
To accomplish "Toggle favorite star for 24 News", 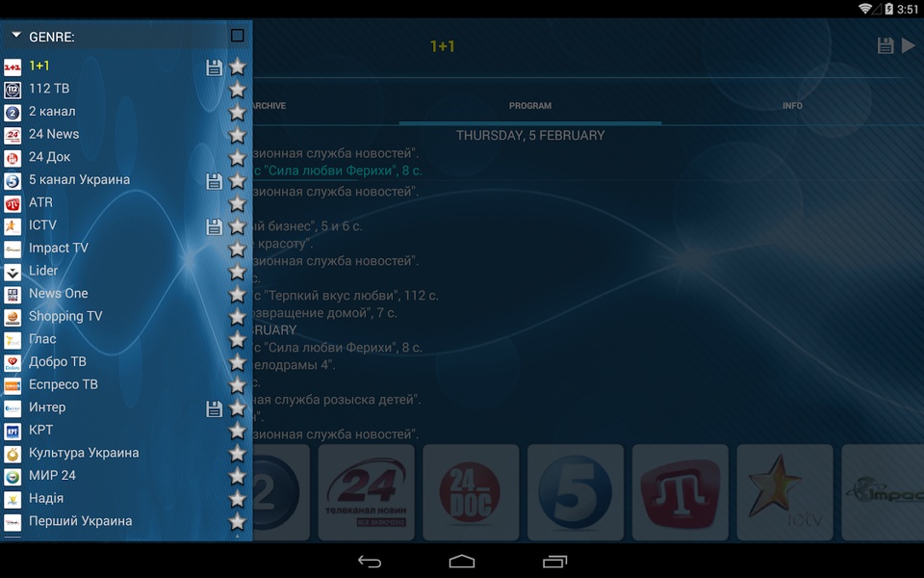I will point(237,135).
